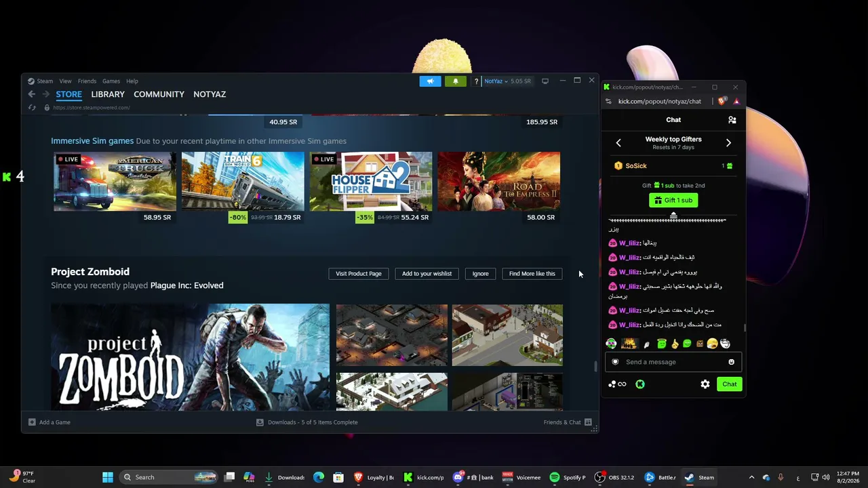Open the taskbar clock showing 12:47 PM
868x488 pixels.
[848, 477]
